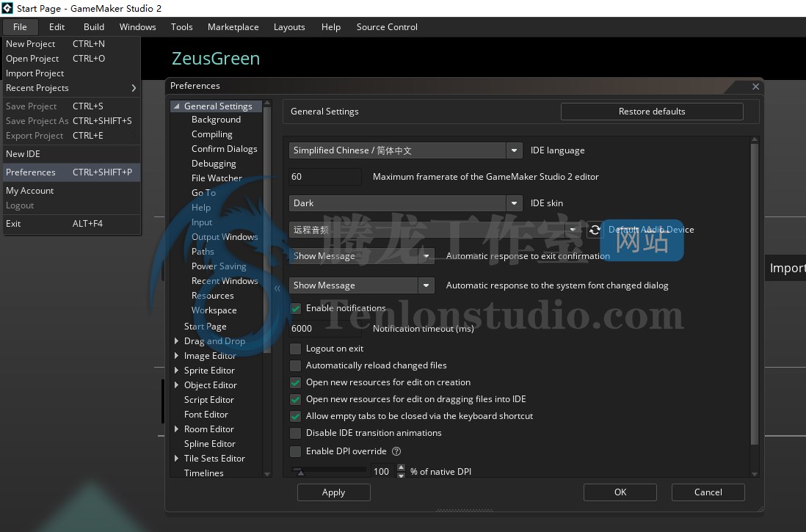Select Font Editor tree item
The image size is (806, 532).
(x=206, y=415)
